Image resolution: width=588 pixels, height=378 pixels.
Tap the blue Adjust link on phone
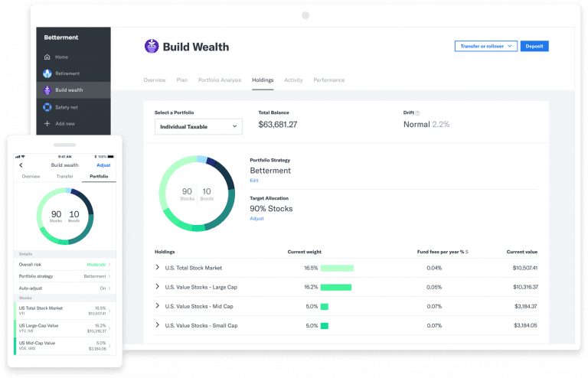pos(103,165)
